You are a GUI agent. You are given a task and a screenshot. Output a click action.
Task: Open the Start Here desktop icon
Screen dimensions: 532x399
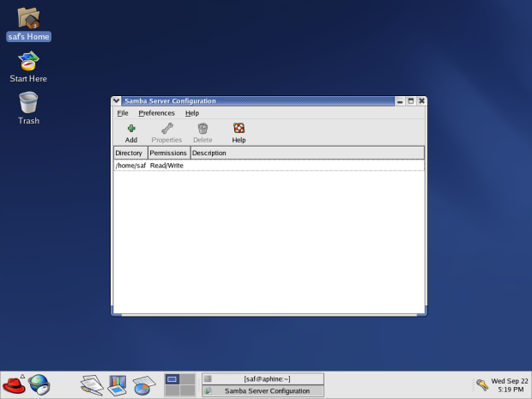click(x=28, y=67)
